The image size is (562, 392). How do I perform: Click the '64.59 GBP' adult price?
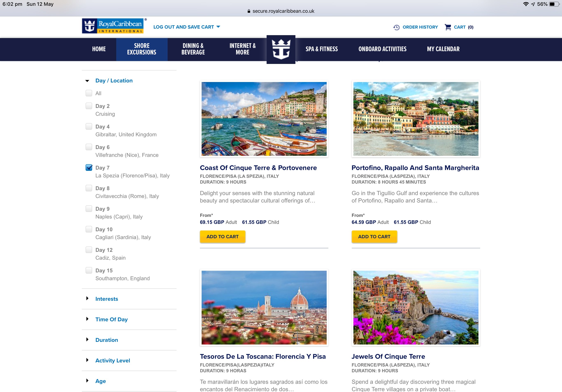[x=364, y=222]
